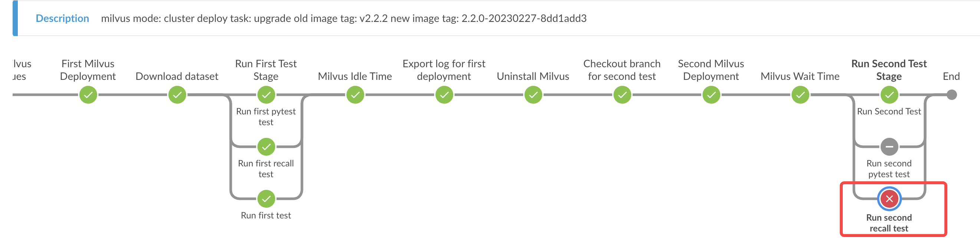The height and width of the screenshot is (240, 980).
Task: Click the Run first recall test checkmark
Action: coord(266,146)
